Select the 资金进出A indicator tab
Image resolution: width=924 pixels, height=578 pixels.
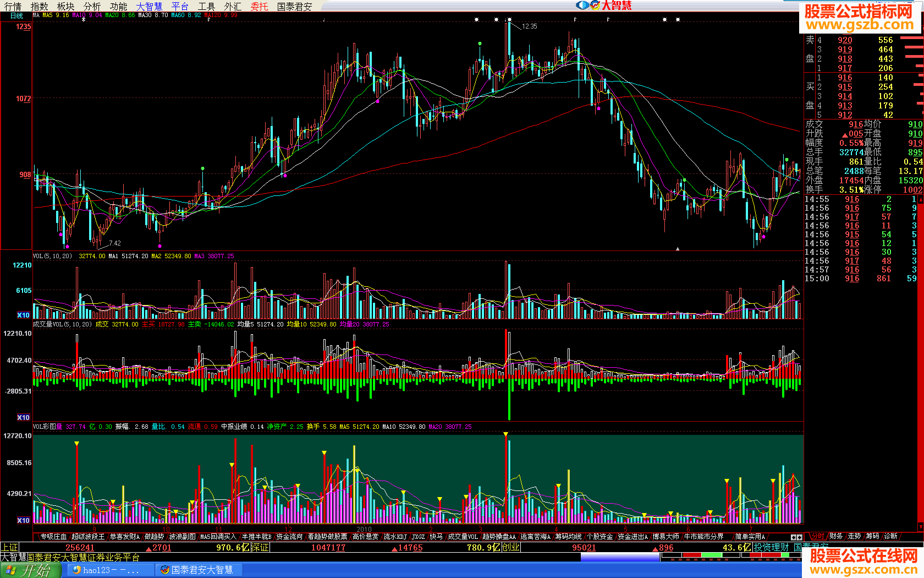point(633,536)
